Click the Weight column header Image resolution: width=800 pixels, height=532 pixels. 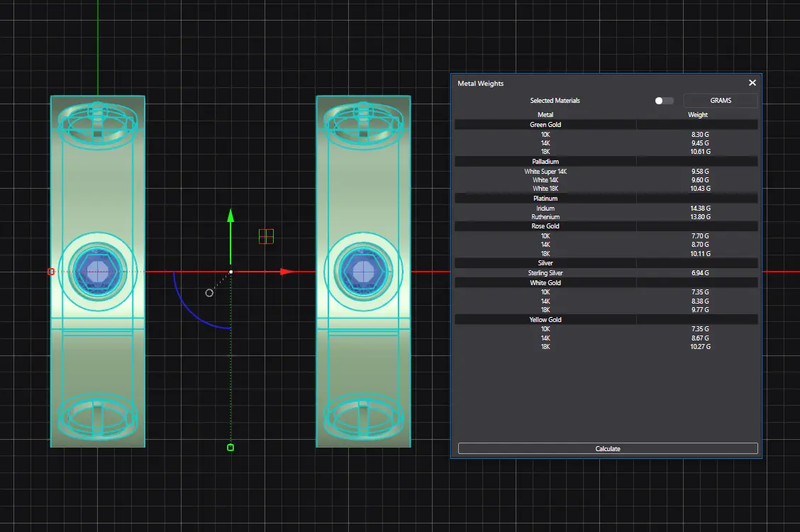(697, 115)
